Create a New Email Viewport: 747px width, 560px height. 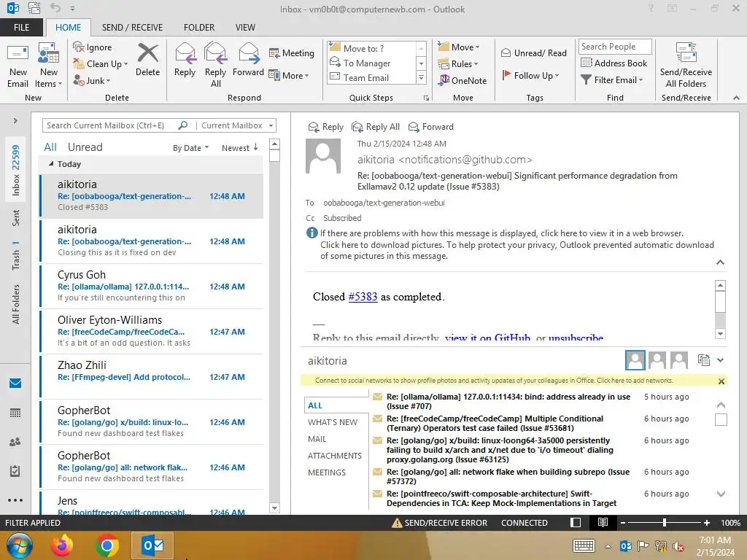point(18,65)
